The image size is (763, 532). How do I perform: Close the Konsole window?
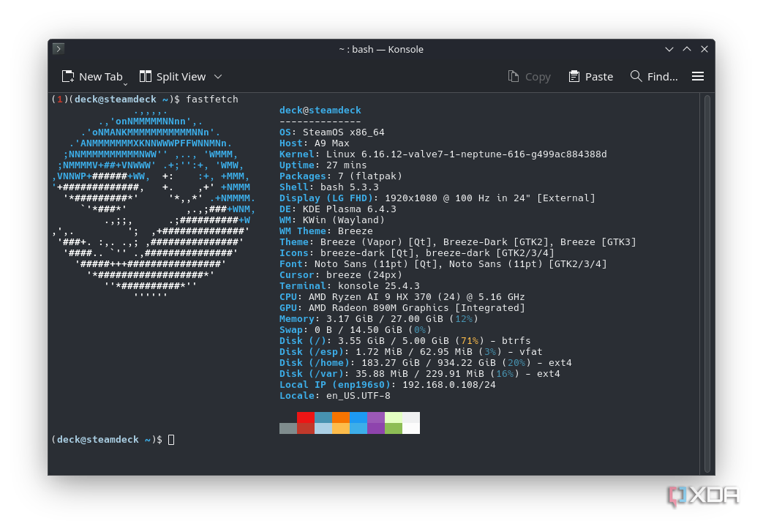(x=704, y=49)
